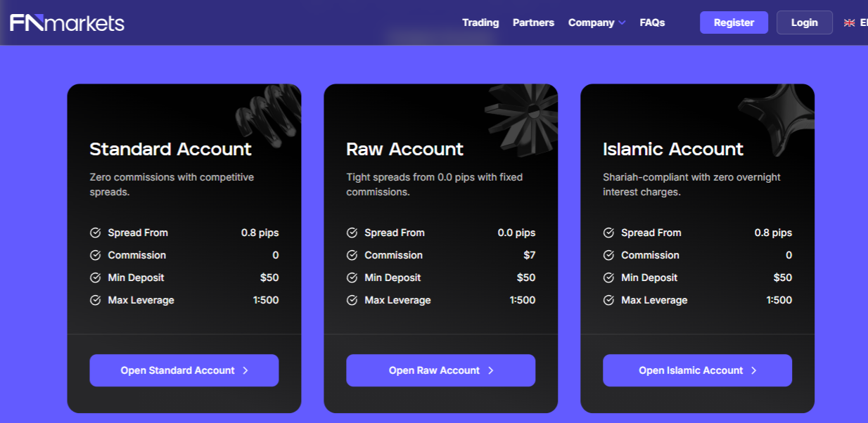The height and width of the screenshot is (423, 868).
Task: Click Open Standard Account button
Action: pyautogui.click(x=184, y=370)
